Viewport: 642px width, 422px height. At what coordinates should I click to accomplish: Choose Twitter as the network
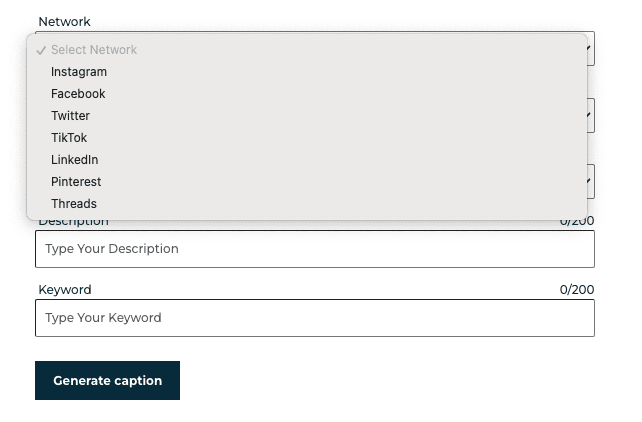(70, 116)
